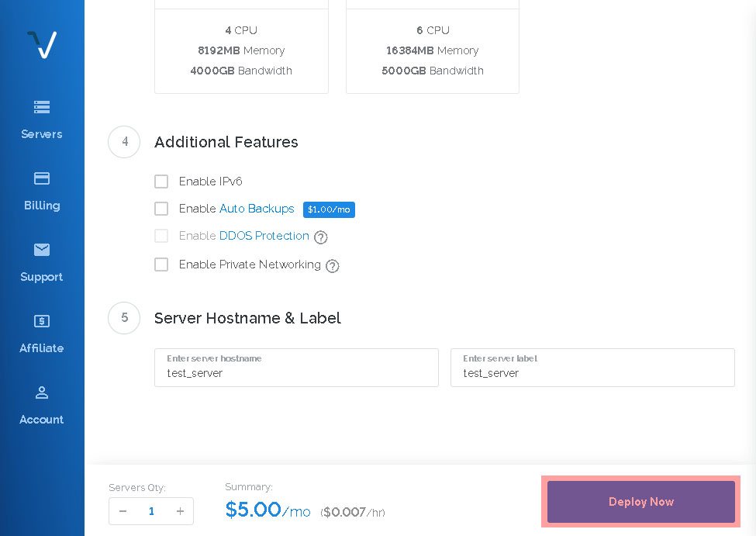Enable the IPv6 checkbox
This screenshot has width=756, height=536.
pyautogui.click(x=161, y=182)
